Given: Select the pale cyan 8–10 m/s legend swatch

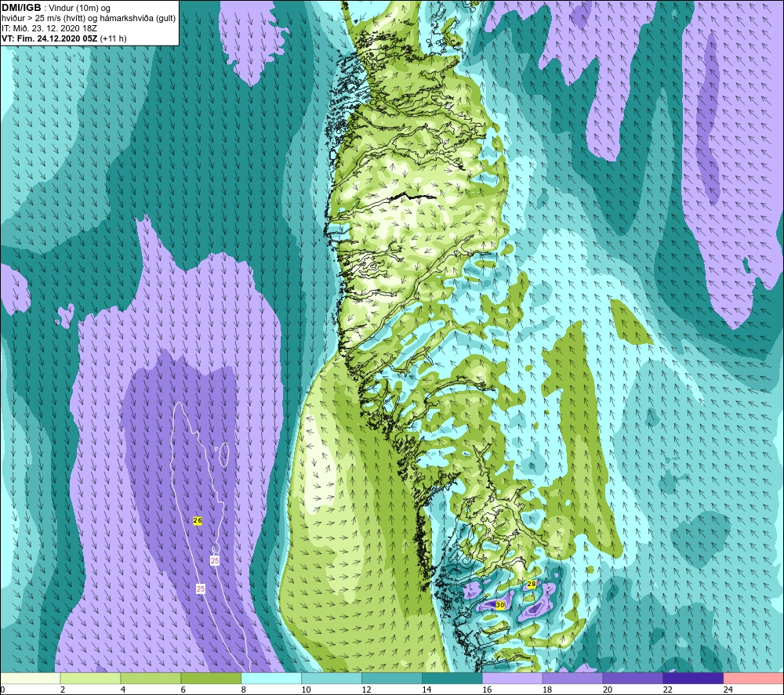Looking at the screenshot, I should coord(271,679).
